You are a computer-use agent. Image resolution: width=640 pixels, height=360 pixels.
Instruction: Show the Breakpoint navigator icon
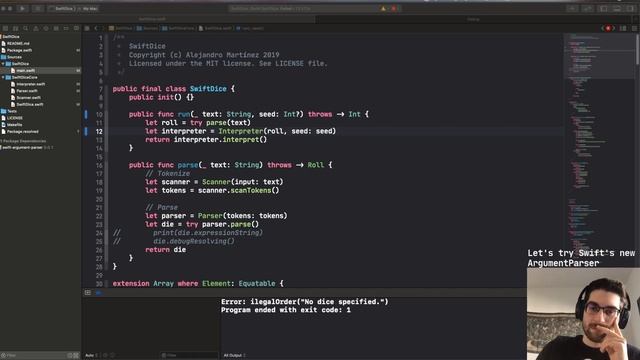[x=66, y=28]
